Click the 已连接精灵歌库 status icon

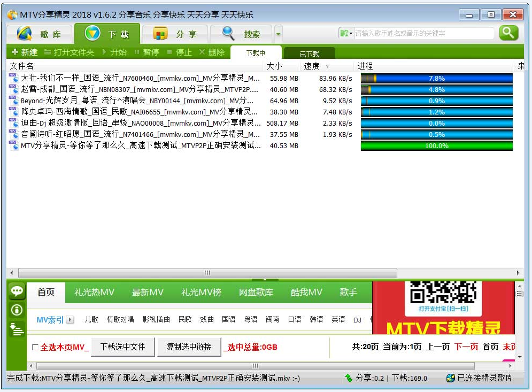point(451,378)
